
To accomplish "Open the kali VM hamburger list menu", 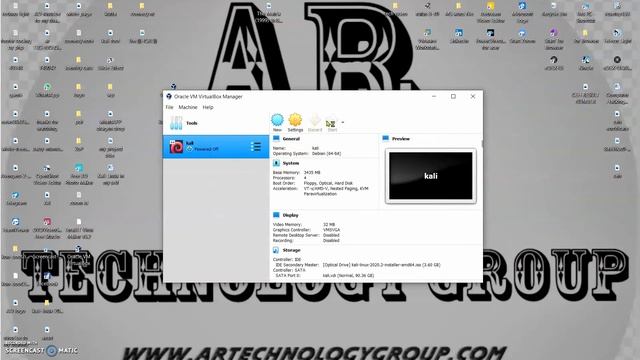I will coord(256,147).
